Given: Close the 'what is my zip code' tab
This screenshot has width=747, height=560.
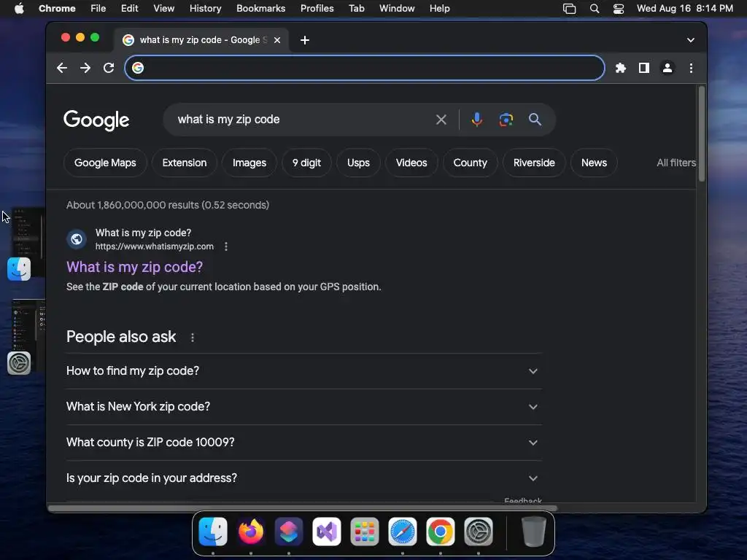Looking at the screenshot, I should click(x=277, y=40).
